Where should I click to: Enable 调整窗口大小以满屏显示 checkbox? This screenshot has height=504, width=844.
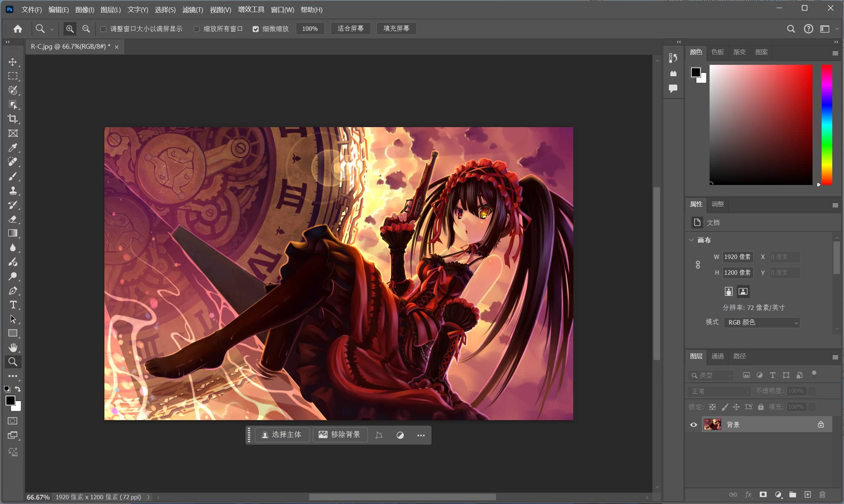(103, 29)
